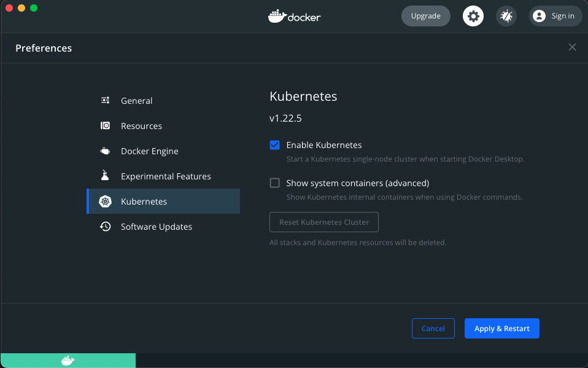The image size is (588, 368).
Task: Open the General preferences section
Action: [x=163, y=101]
